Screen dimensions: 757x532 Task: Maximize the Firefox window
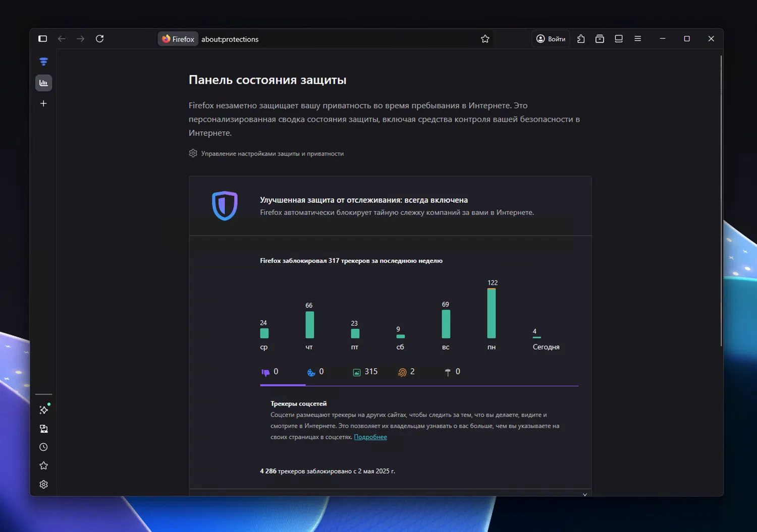[687, 39]
